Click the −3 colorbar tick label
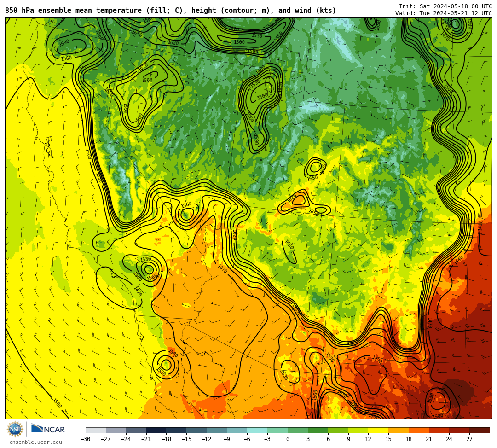This screenshot has height=448, width=497. [267, 439]
